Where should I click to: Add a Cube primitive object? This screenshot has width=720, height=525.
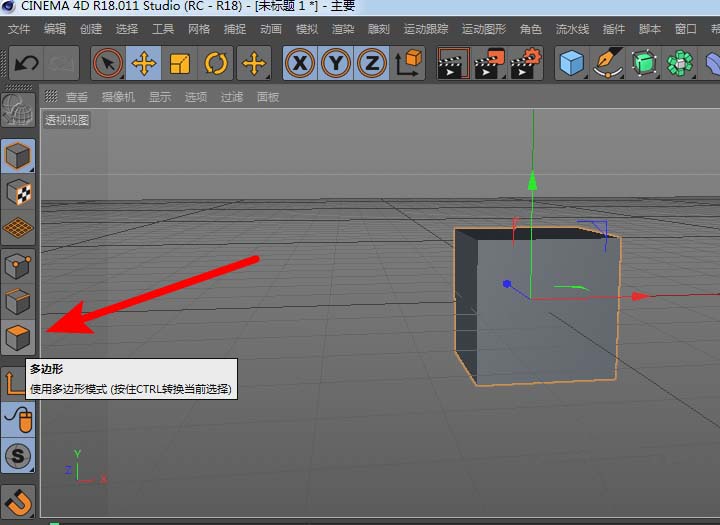572,63
